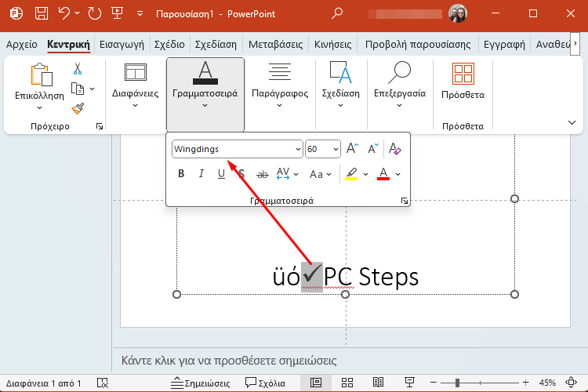This screenshot has height=392, width=588.
Task: Switch to Slide Sorter view
Action: pyautogui.click(x=347, y=383)
